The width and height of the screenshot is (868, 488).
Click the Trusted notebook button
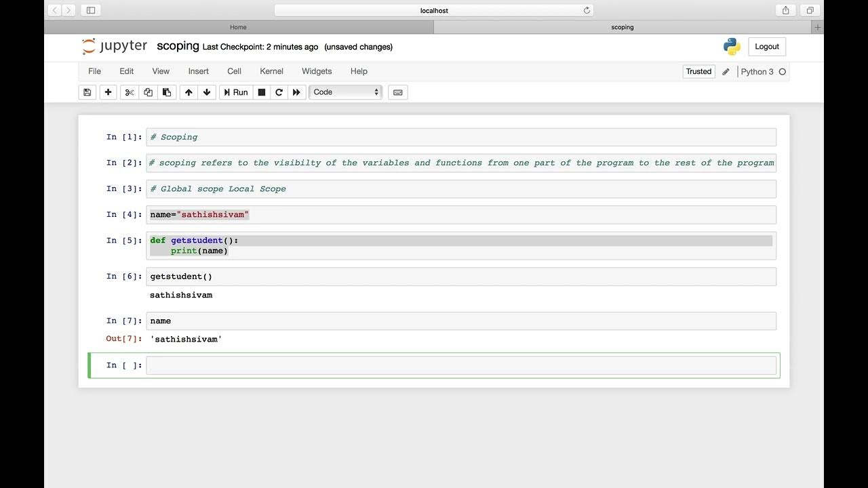pyautogui.click(x=698, y=71)
